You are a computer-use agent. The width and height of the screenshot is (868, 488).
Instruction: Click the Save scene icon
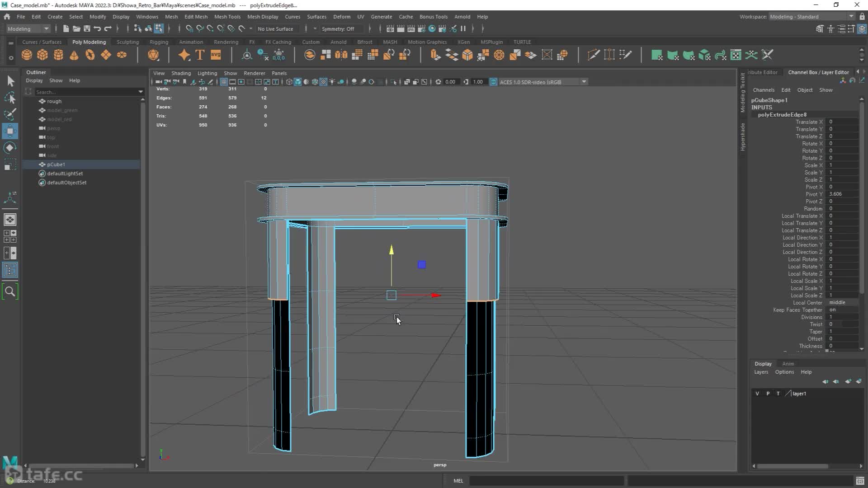[87, 28]
